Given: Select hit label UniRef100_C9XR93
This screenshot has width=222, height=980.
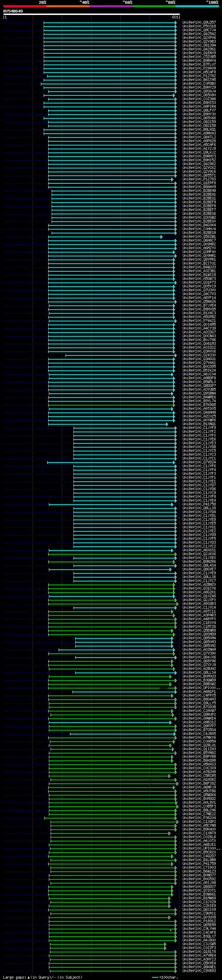Looking at the screenshot, I should pyautogui.click(x=199, y=970).
